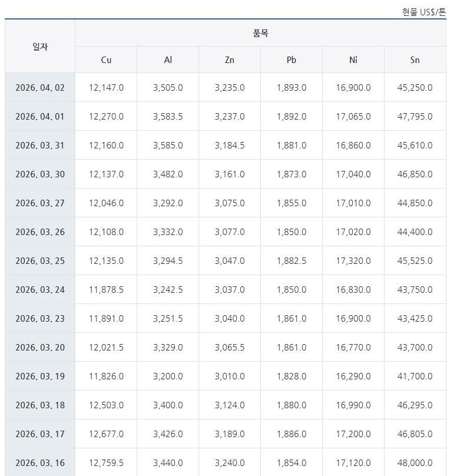Click Cu price 12,270.0
This screenshot has width=450, height=476.
point(106,117)
